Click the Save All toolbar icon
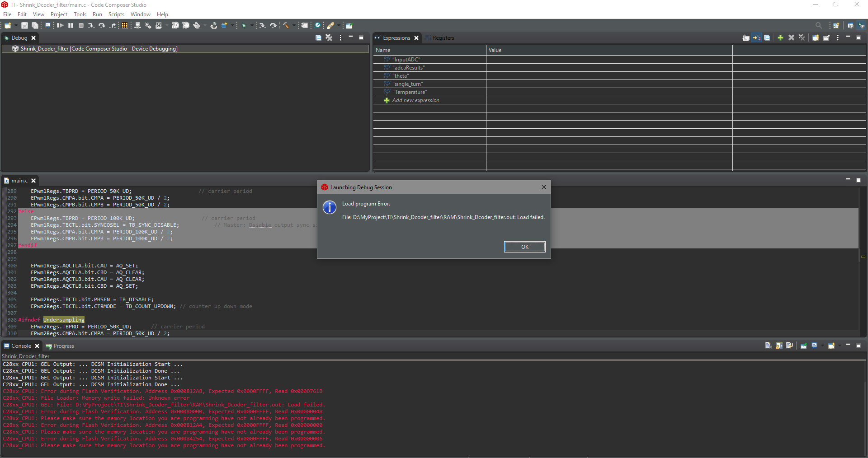The width and height of the screenshot is (868, 458). click(35, 26)
